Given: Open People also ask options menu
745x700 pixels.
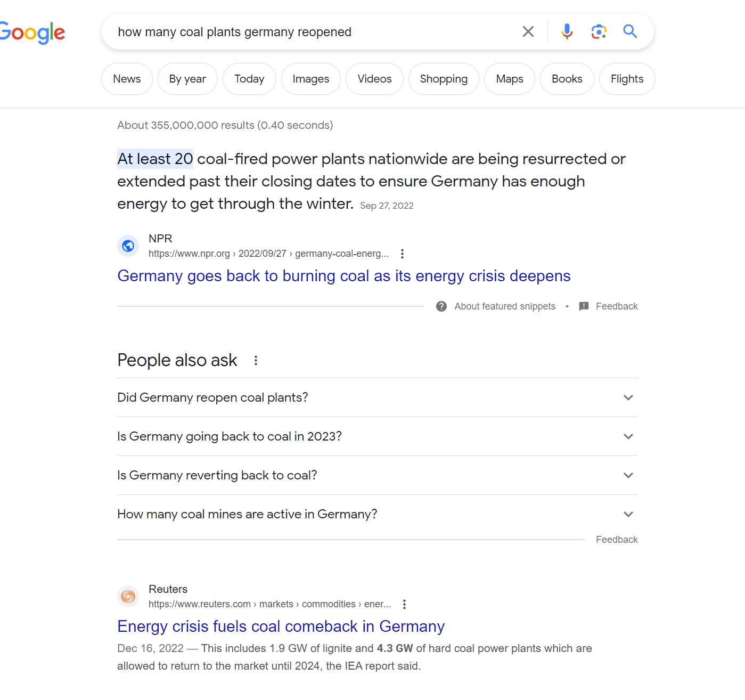Looking at the screenshot, I should [x=256, y=361].
